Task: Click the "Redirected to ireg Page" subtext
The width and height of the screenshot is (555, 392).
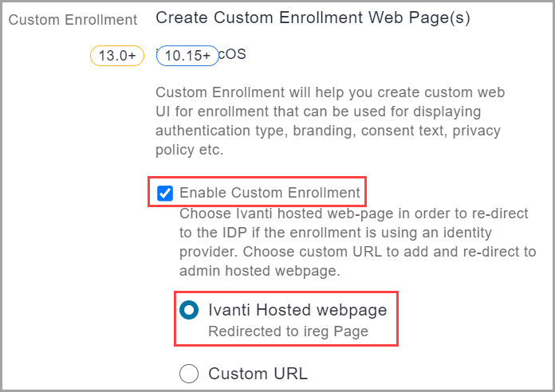Action: [x=288, y=331]
